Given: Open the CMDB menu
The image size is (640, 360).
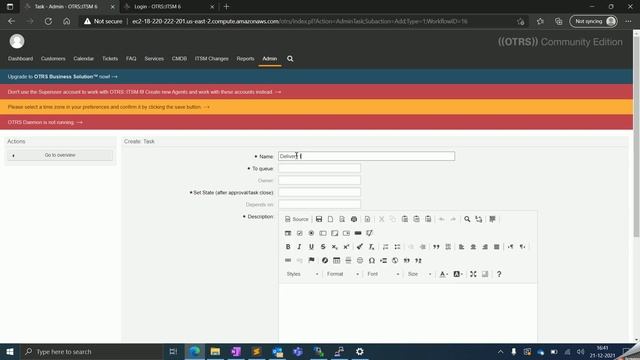Looking at the screenshot, I should [x=179, y=59].
